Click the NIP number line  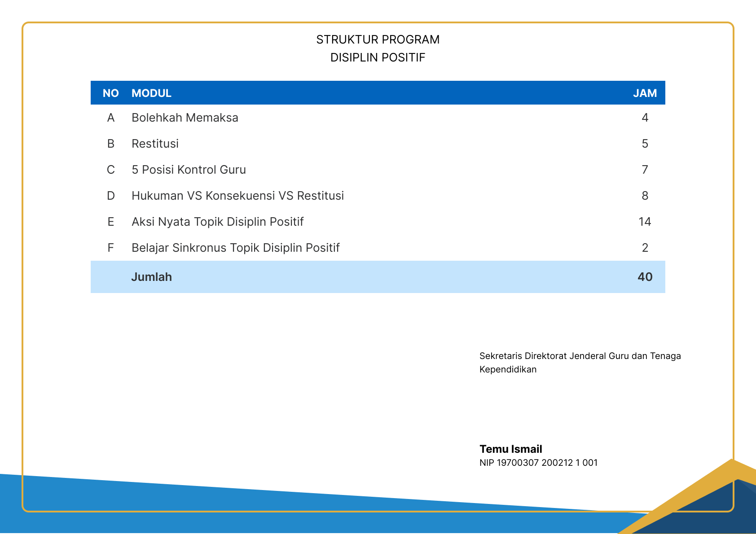[x=538, y=463]
